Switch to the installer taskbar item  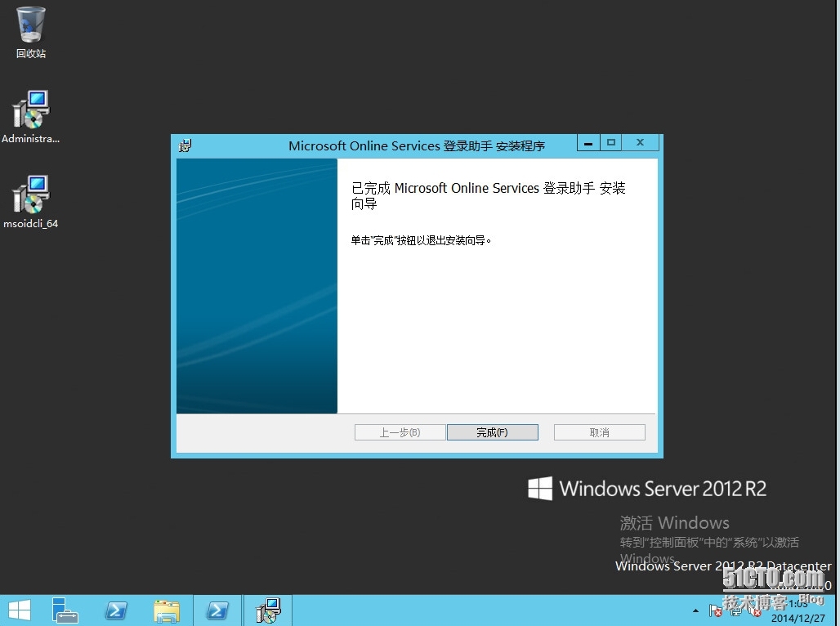(268, 610)
